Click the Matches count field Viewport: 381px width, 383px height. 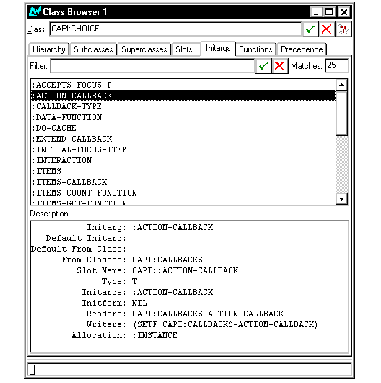[337, 66]
